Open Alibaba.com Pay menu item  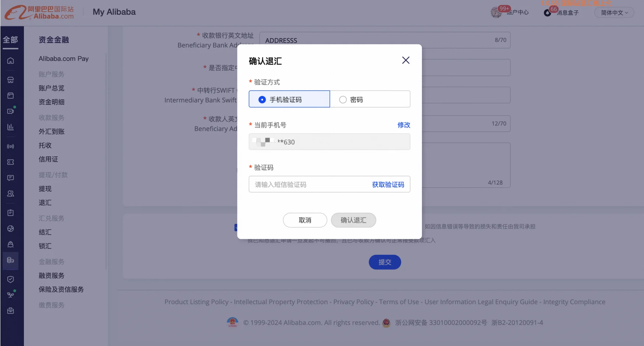point(64,59)
